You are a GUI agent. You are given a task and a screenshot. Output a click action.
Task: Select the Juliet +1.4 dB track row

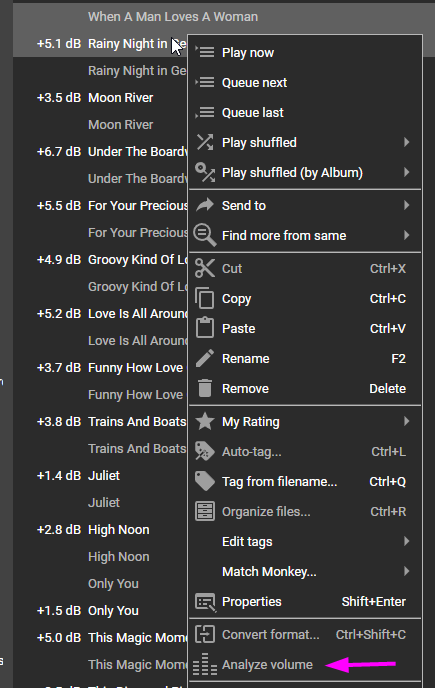[101, 476]
